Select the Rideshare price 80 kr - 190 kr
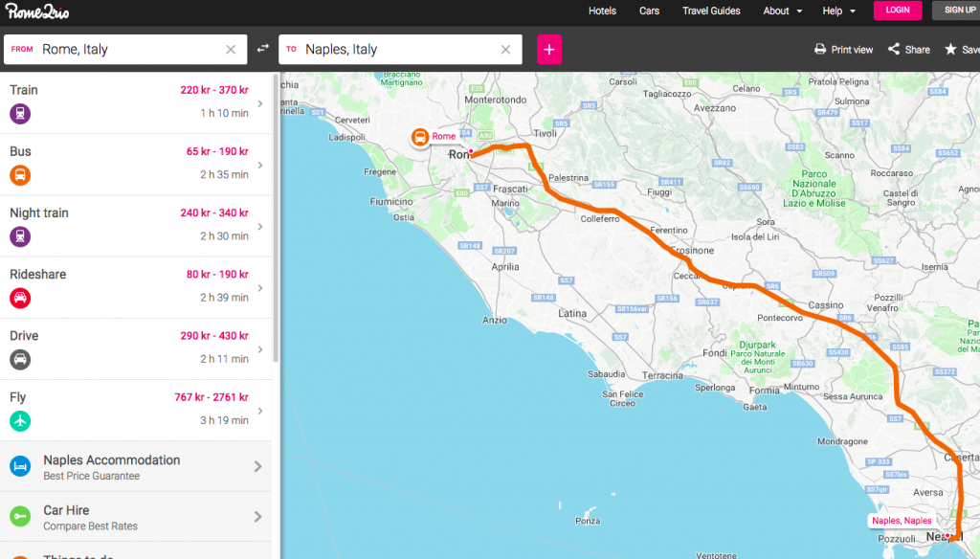The width and height of the screenshot is (980, 559). [x=217, y=274]
